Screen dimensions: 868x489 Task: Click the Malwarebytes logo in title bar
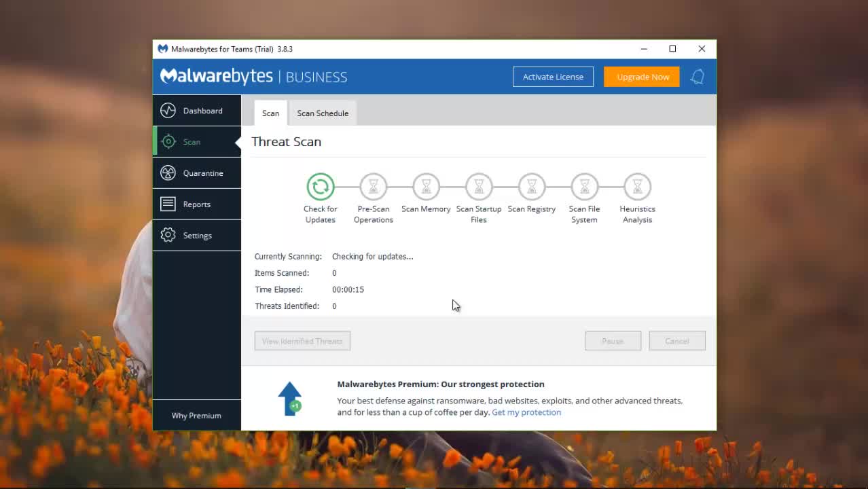click(162, 49)
